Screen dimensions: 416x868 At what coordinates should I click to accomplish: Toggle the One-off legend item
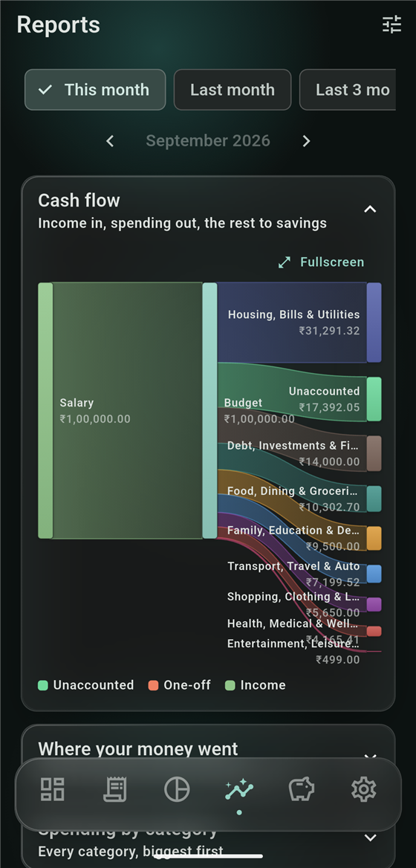(x=179, y=685)
